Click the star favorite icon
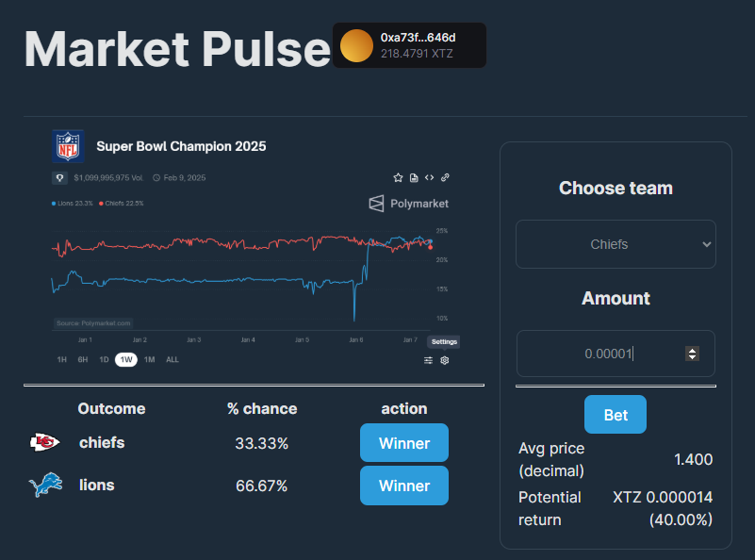The width and height of the screenshot is (755, 560). click(398, 177)
